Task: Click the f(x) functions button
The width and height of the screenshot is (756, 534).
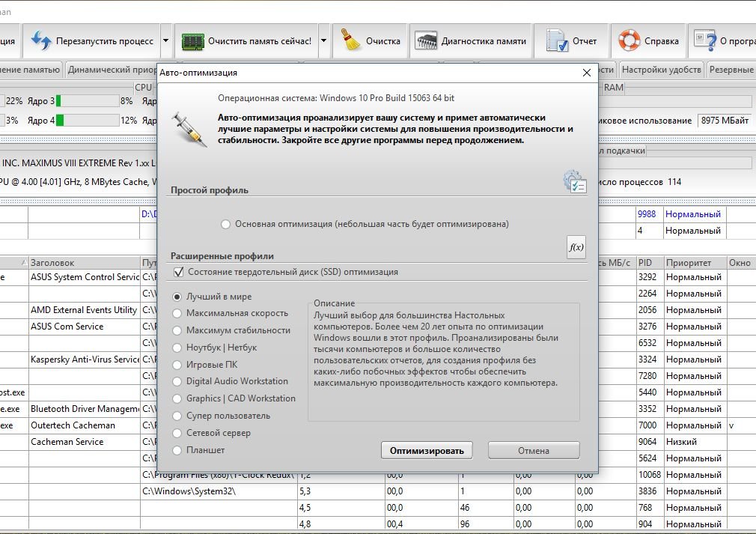Action: (x=576, y=247)
